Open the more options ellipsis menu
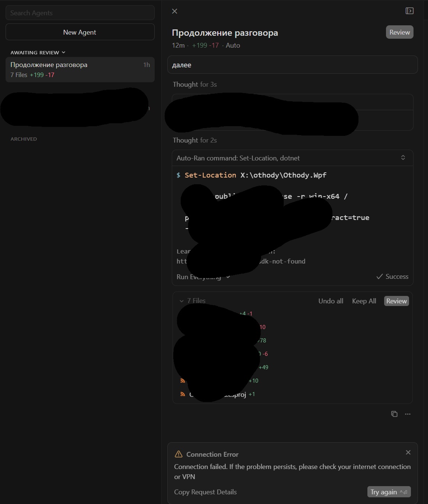The image size is (428, 504). point(408,414)
